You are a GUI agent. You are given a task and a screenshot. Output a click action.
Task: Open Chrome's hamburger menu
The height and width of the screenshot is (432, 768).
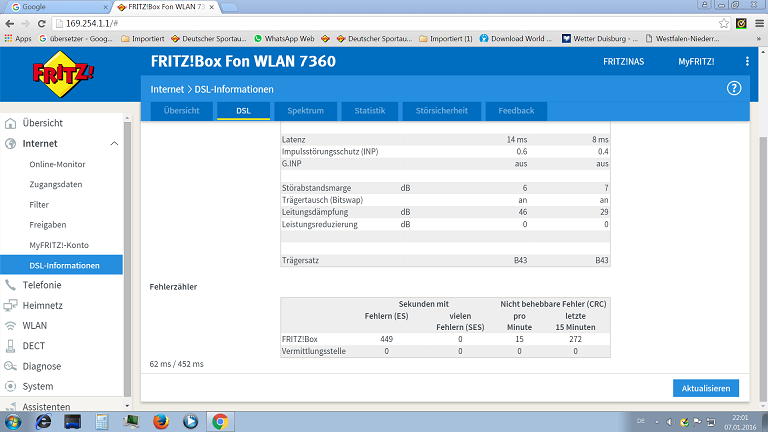click(756, 22)
